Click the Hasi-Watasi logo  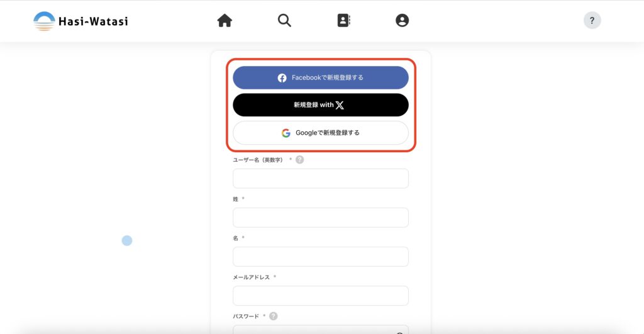tap(81, 21)
